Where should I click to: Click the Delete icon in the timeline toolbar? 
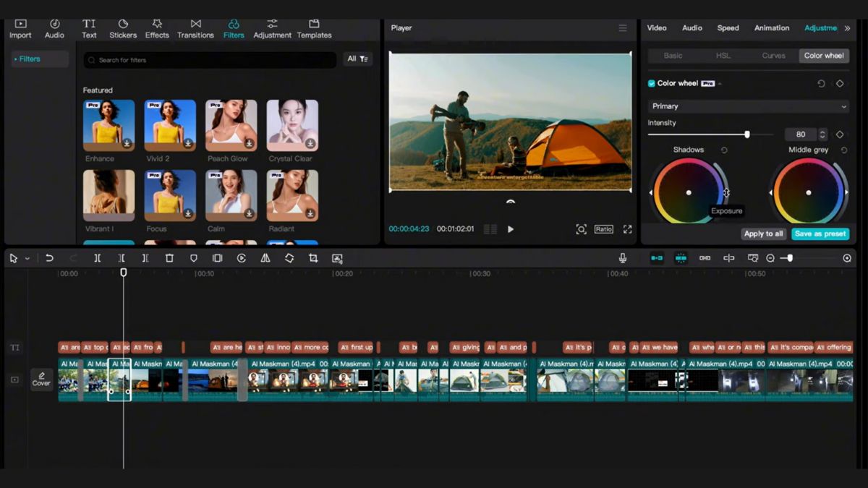[x=169, y=258]
